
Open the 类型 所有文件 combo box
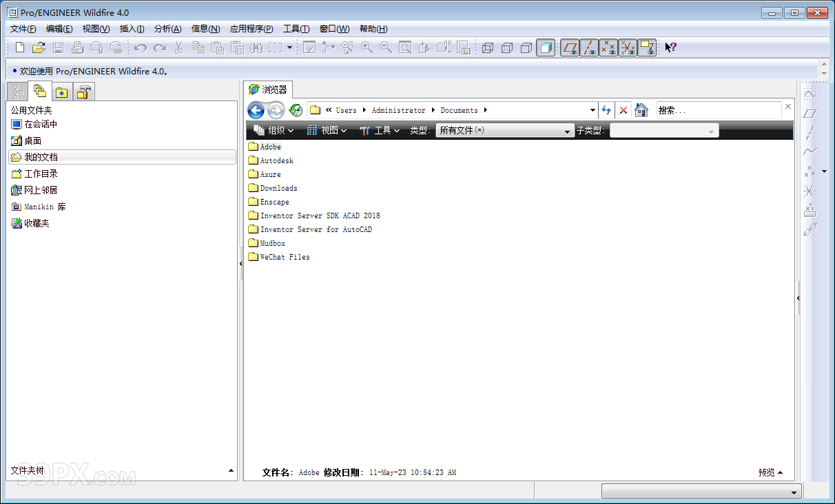tap(505, 130)
